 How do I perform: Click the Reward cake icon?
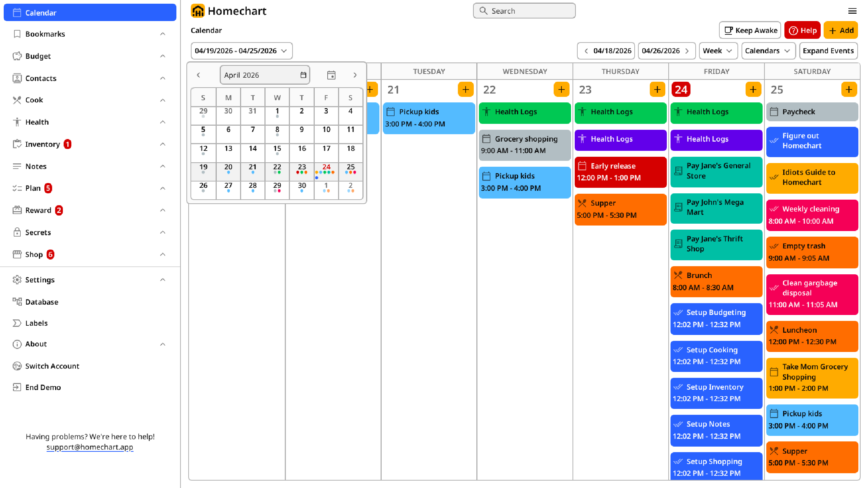tap(17, 210)
